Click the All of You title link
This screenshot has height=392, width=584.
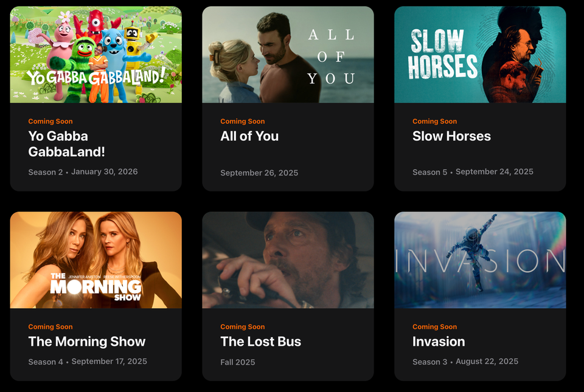249,136
